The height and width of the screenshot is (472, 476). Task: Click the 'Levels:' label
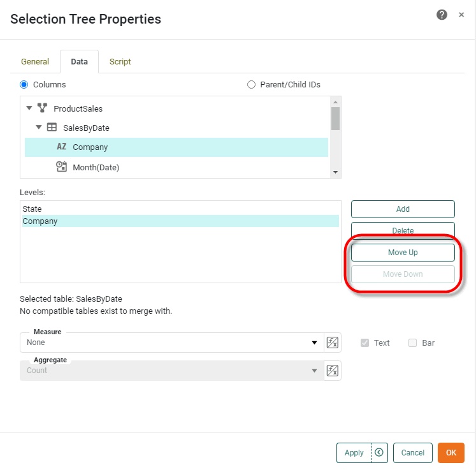(x=32, y=193)
